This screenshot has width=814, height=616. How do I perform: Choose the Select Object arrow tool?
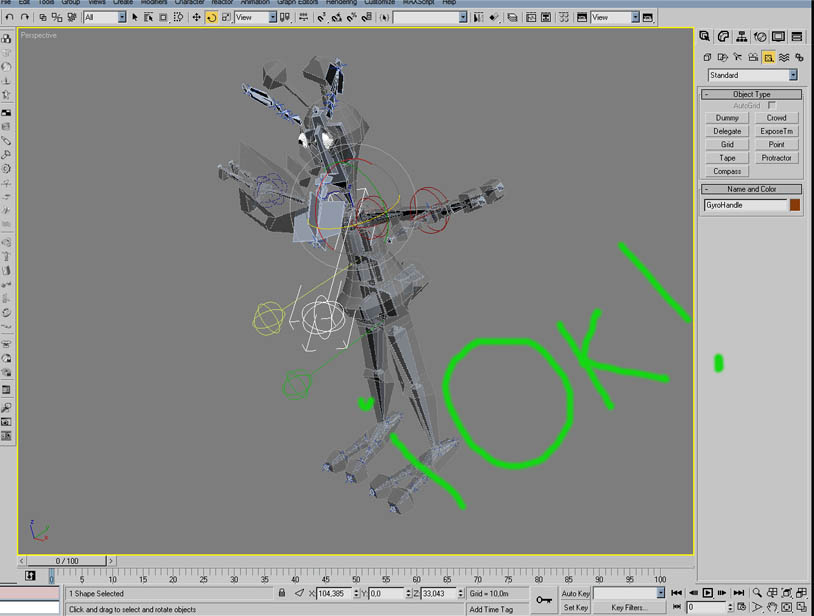coord(134,17)
